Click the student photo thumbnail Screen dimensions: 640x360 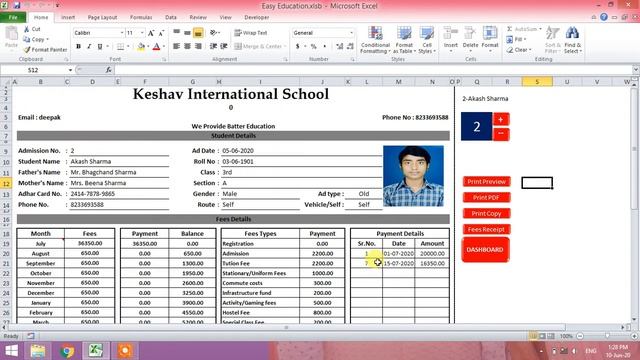coord(413,176)
